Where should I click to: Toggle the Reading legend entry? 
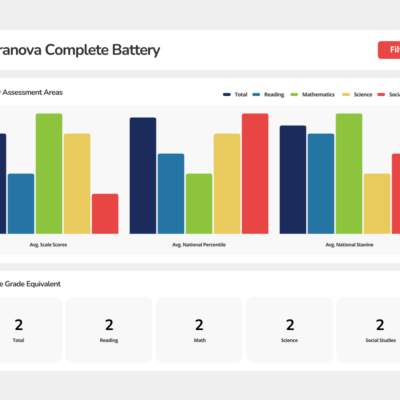(268, 95)
